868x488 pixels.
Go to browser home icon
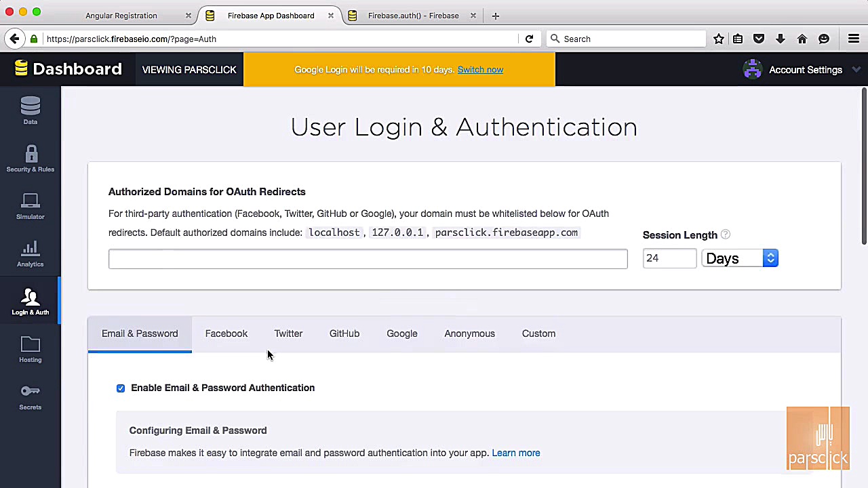point(802,39)
